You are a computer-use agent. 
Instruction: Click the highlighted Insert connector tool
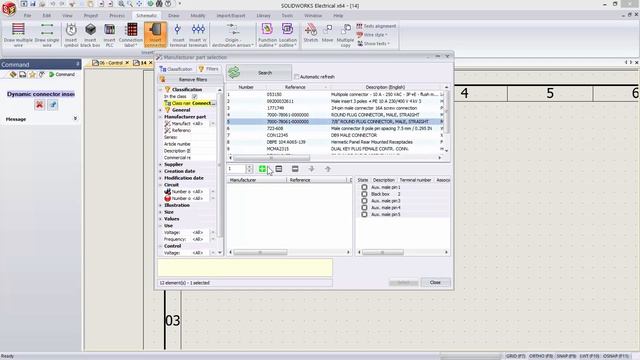(155, 35)
